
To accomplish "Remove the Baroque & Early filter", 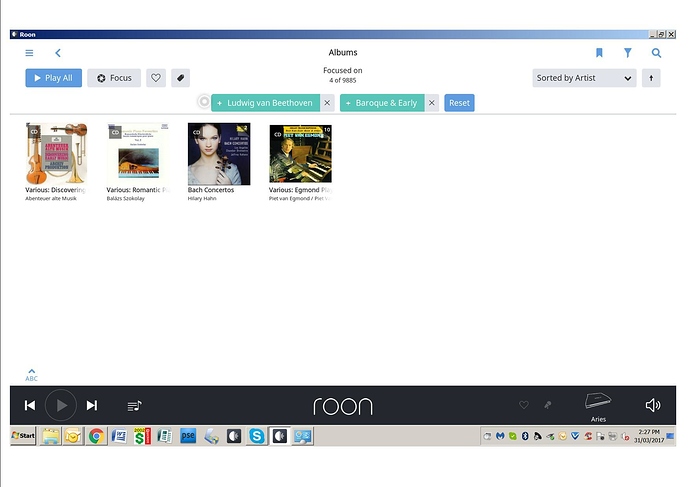I will pos(432,103).
